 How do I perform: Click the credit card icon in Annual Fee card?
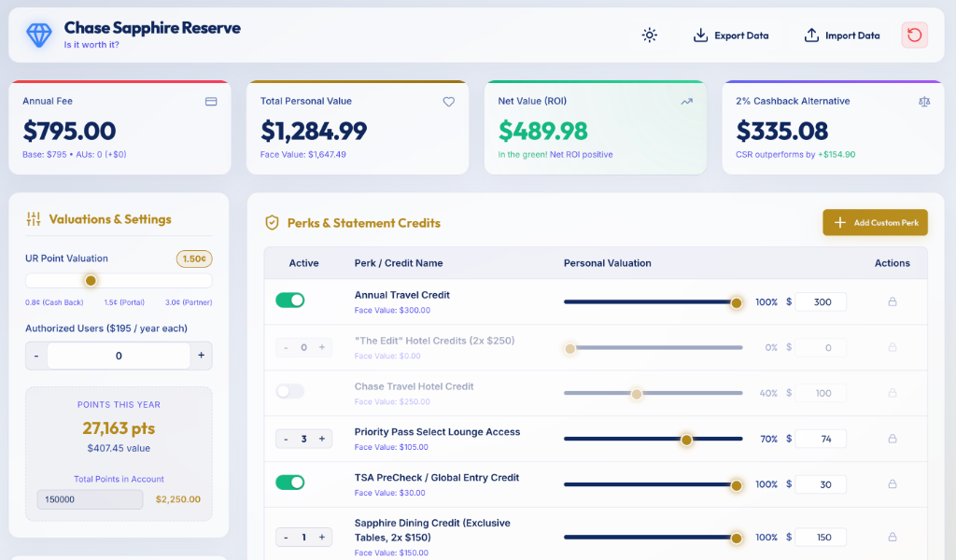(211, 102)
